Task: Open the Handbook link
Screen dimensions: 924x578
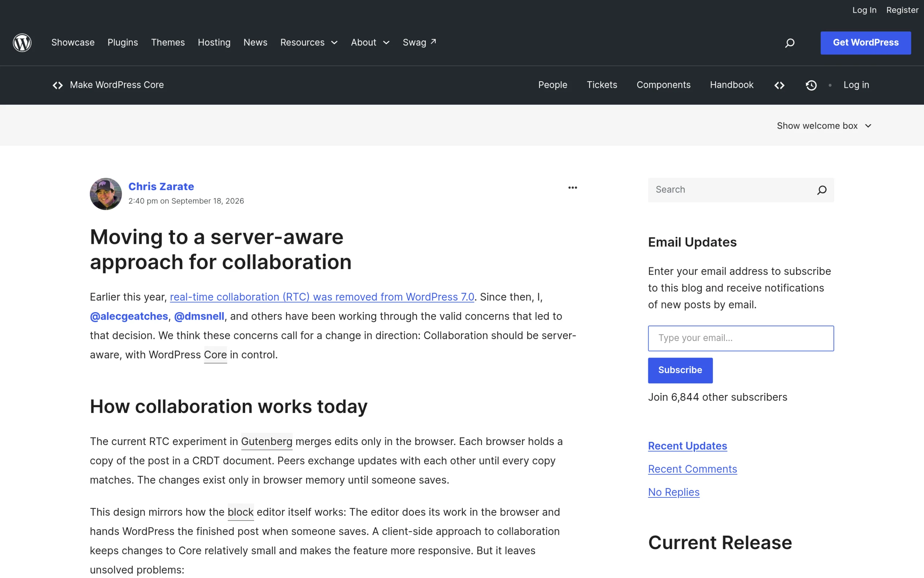Action: coord(732,85)
